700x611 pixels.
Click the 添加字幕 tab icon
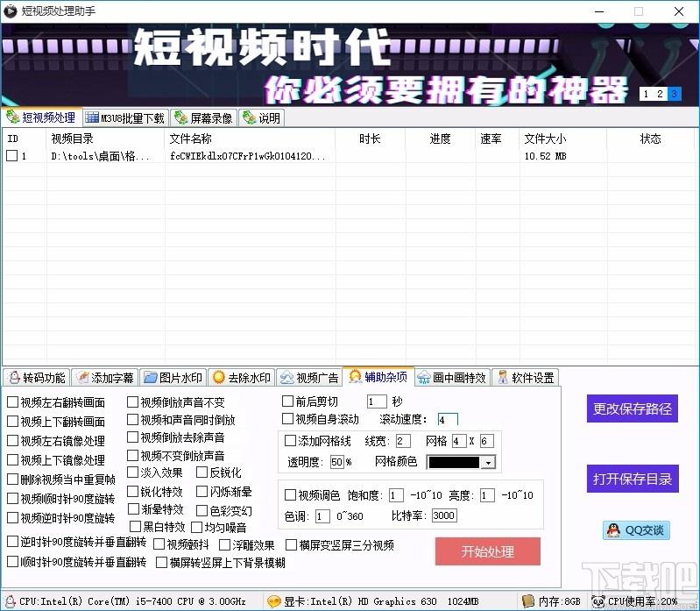82,378
